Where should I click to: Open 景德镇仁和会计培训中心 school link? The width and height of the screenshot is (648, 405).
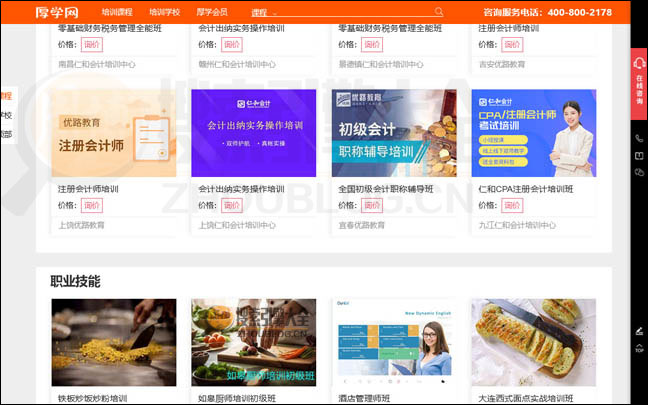[381, 64]
